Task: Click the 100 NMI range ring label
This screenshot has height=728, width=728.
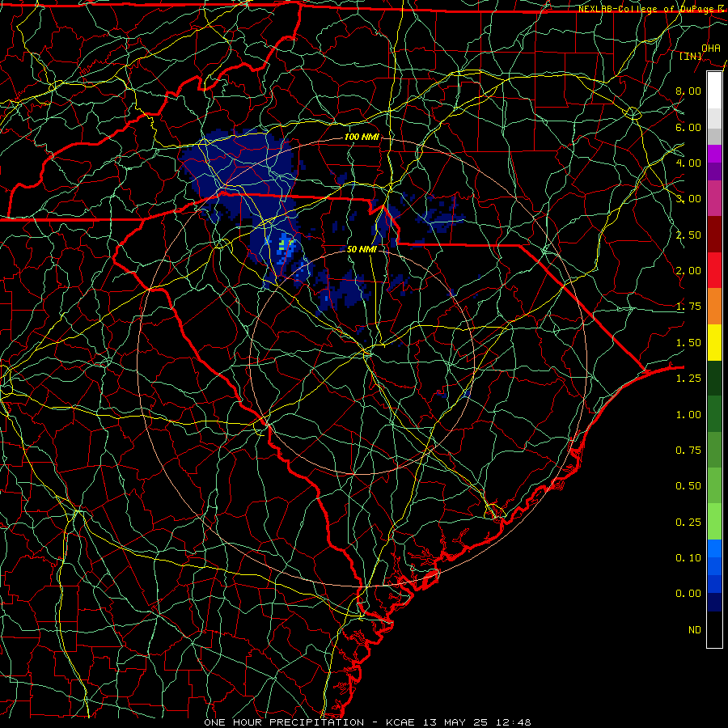Action: 362,137
